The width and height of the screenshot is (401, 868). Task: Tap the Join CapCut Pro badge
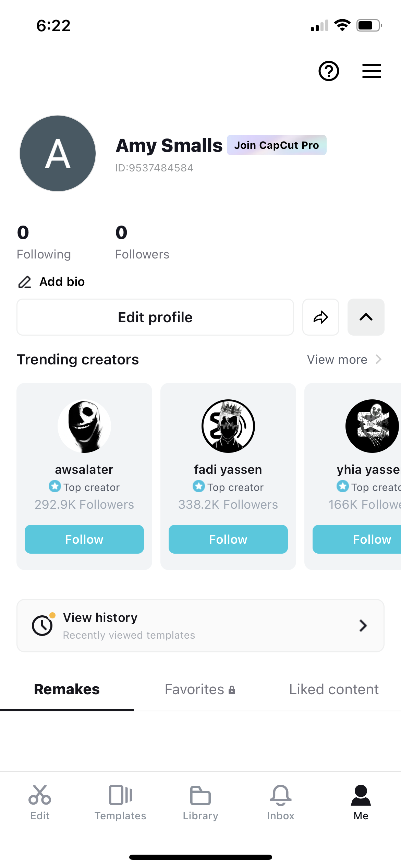pyautogui.click(x=276, y=145)
